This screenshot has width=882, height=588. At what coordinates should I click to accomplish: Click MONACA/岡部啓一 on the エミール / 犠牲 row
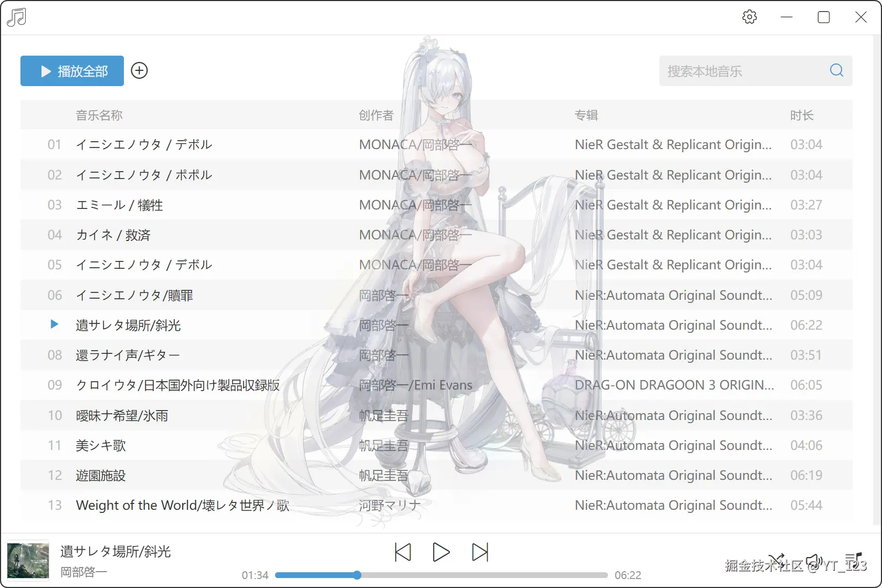[416, 205]
